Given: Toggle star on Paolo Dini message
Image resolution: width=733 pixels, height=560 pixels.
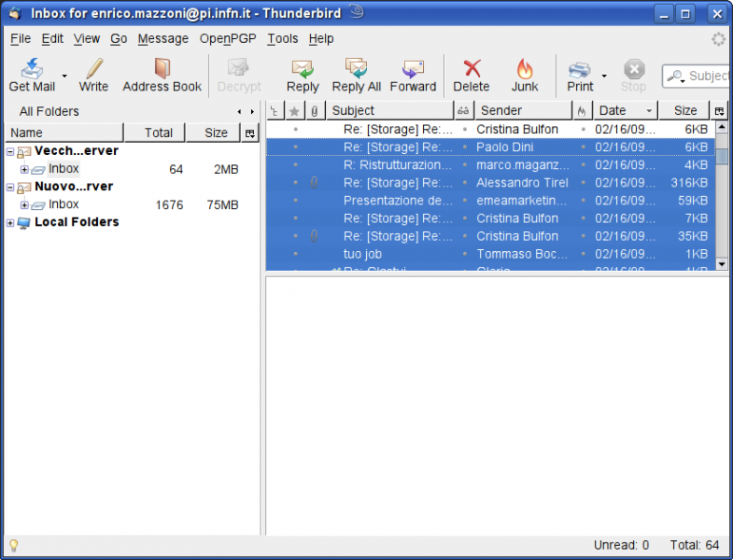Looking at the screenshot, I should tap(295, 147).
